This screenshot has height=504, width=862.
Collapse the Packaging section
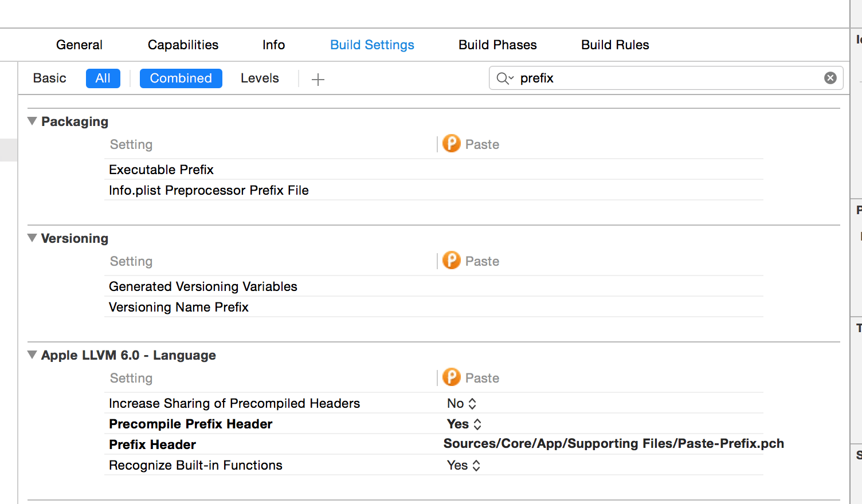click(32, 121)
